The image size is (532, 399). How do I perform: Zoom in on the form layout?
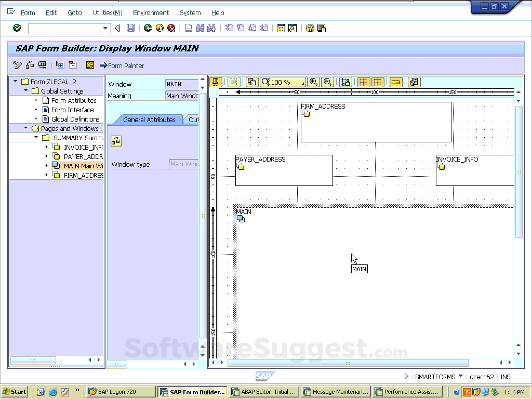(x=313, y=82)
